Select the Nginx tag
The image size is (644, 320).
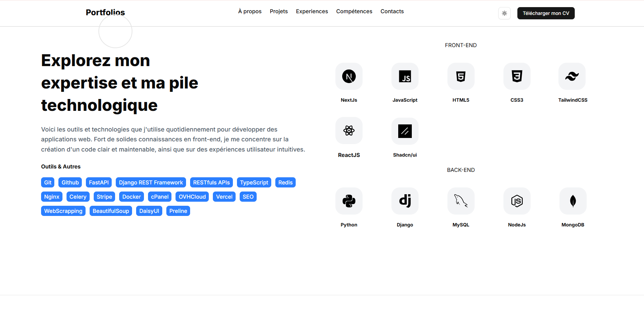(x=52, y=197)
